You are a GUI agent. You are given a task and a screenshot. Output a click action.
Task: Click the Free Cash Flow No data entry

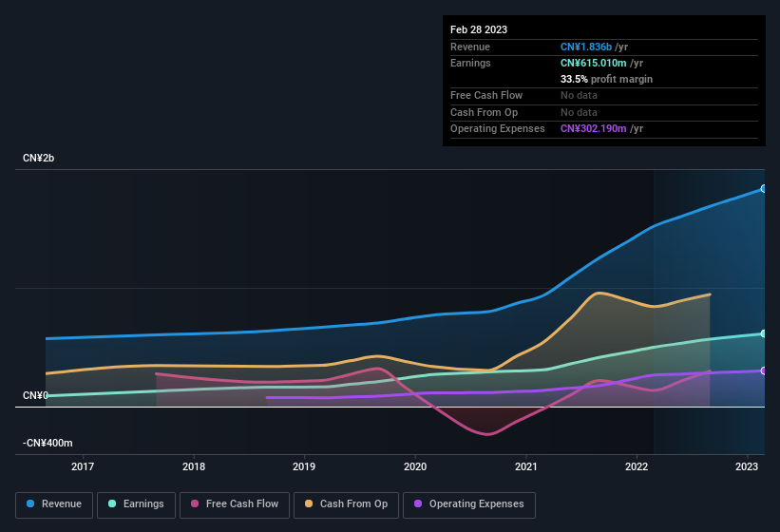(579, 95)
